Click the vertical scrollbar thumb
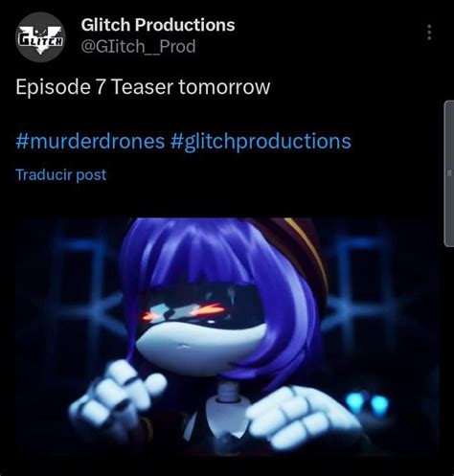 tap(449, 173)
